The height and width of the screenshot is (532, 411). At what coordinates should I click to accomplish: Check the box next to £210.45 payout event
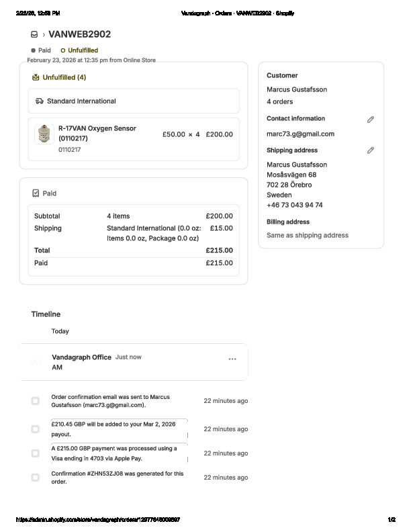pos(35,429)
